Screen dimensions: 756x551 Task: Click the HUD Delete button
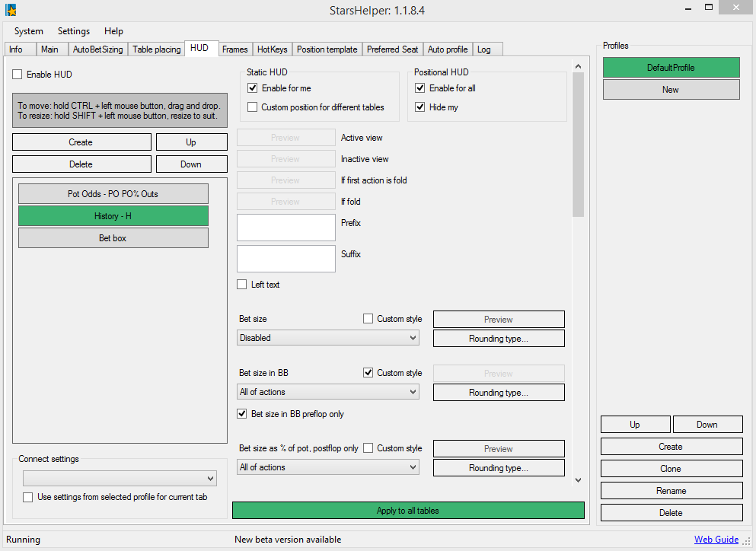point(81,164)
